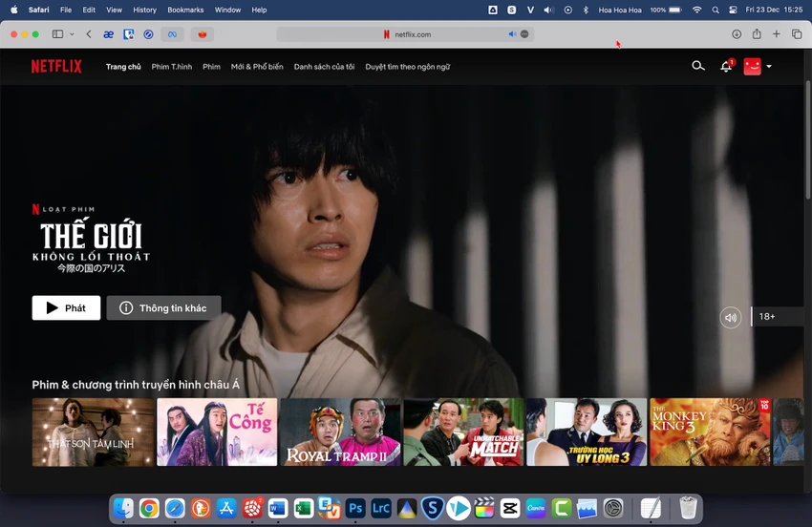
Task: Open the Royal Tramp II thumbnail
Action: [340, 432]
